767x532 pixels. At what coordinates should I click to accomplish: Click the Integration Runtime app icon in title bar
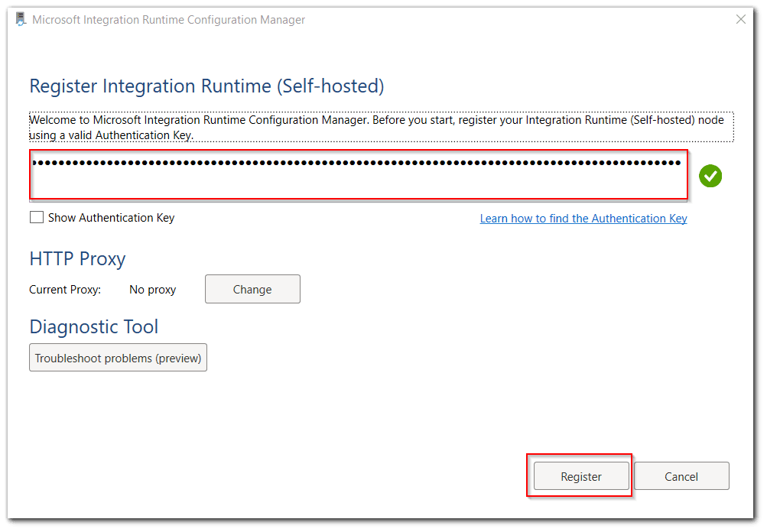[x=21, y=20]
